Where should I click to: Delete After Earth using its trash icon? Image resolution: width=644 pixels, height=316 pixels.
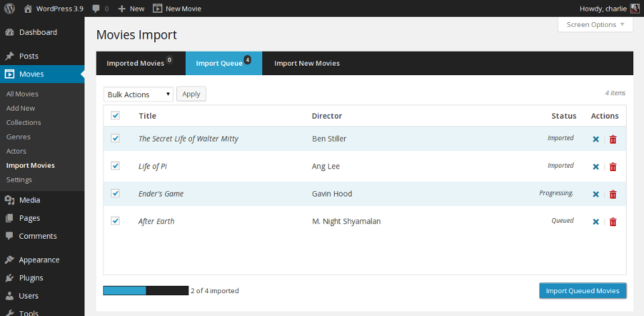click(x=612, y=222)
